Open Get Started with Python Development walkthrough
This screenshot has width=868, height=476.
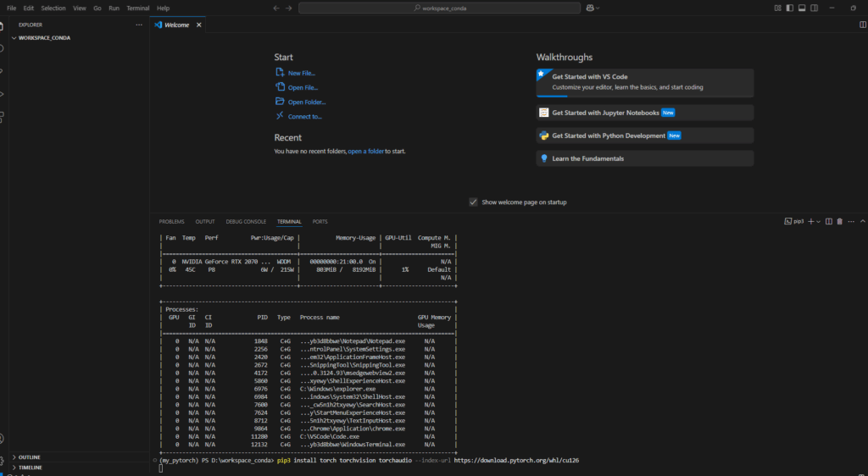tap(645, 136)
